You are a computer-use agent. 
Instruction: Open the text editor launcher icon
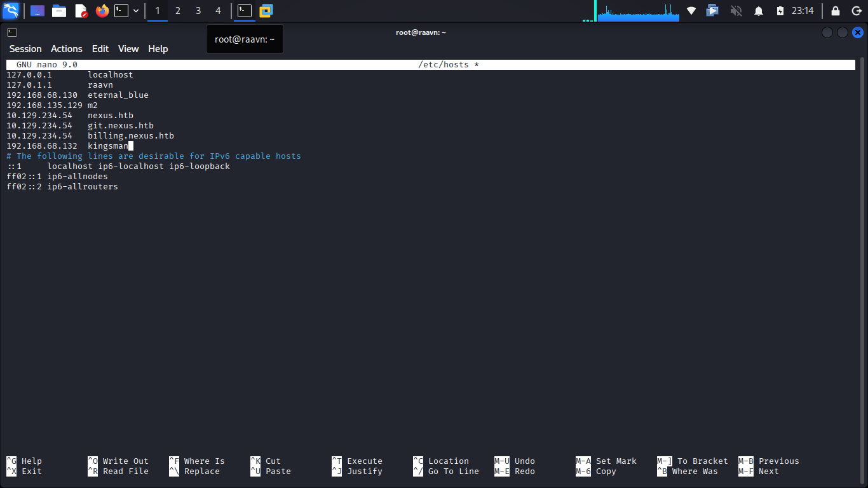81,11
